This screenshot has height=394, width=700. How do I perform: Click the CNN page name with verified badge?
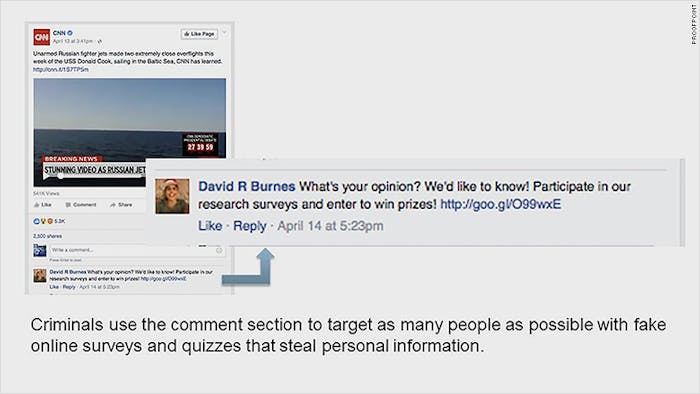click(62, 33)
